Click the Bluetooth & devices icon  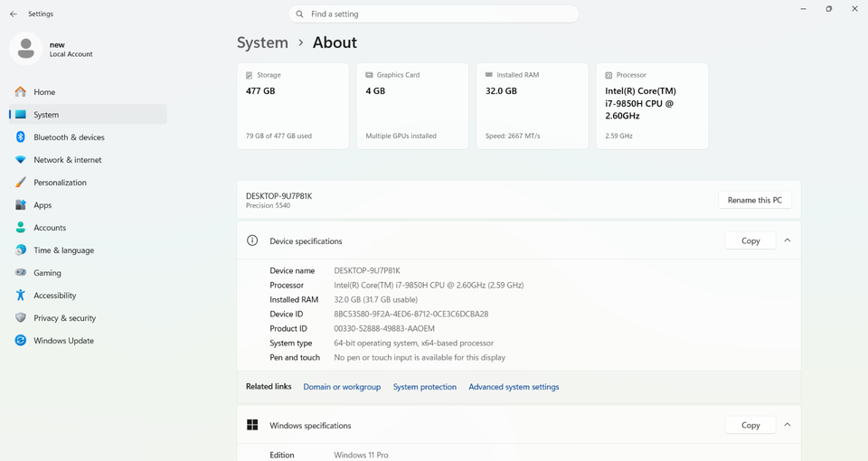[20, 137]
